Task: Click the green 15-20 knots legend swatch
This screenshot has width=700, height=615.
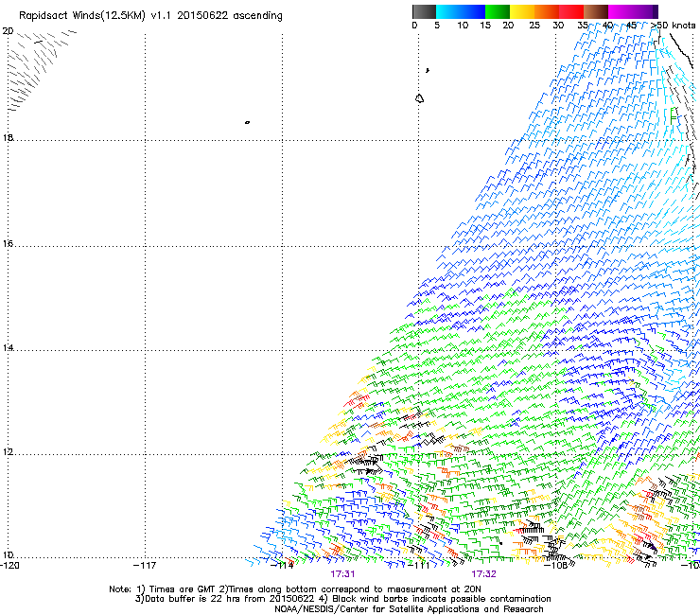Action: [497, 11]
